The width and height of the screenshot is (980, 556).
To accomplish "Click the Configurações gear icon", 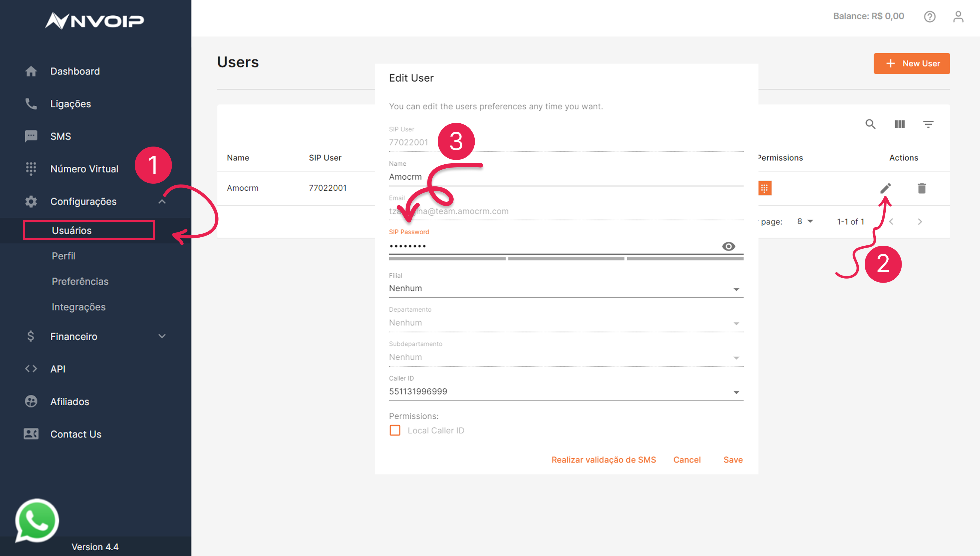I will click(x=31, y=201).
